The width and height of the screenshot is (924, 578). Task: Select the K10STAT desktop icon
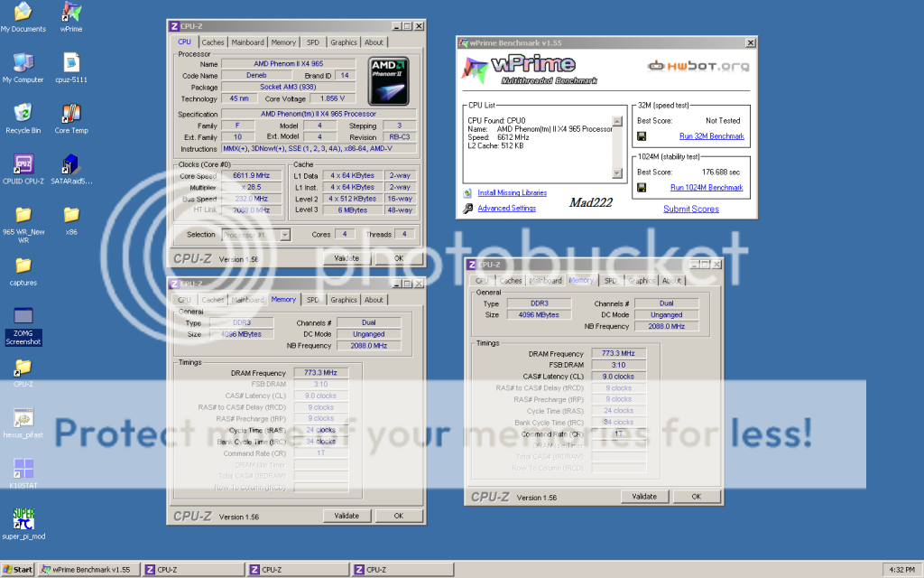pyautogui.click(x=23, y=469)
